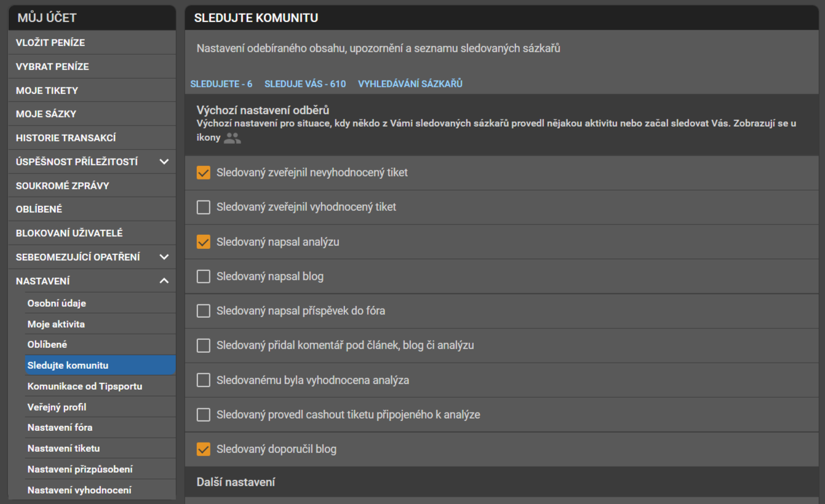Disable 'Sledovaný doporučil blog' checkbox
This screenshot has width=825, height=504.
click(x=204, y=449)
